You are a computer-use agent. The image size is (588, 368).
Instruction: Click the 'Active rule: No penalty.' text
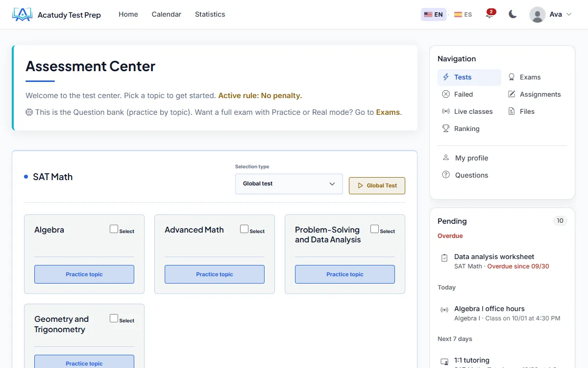[x=260, y=96]
